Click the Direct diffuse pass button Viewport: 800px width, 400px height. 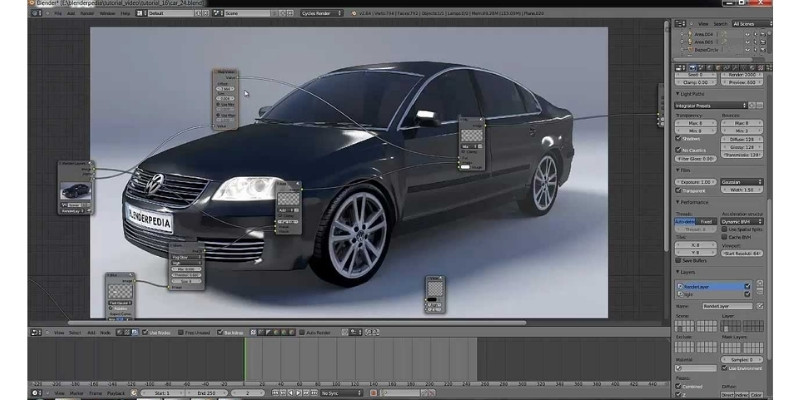727,395
